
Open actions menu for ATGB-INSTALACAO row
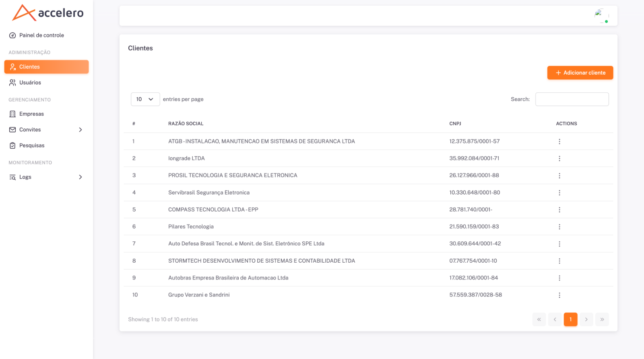click(x=559, y=141)
